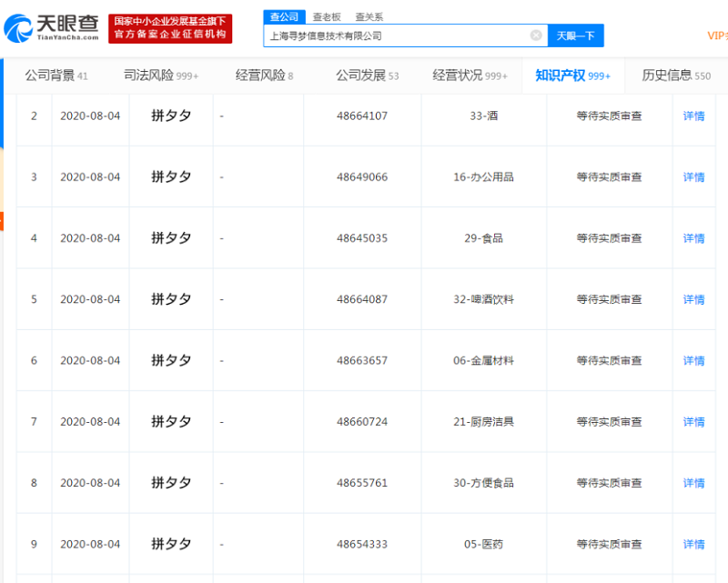This screenshot has height=583, width=728.
Task: View 详情 for the 29-食品 trademark
Action: pos(693,238)
